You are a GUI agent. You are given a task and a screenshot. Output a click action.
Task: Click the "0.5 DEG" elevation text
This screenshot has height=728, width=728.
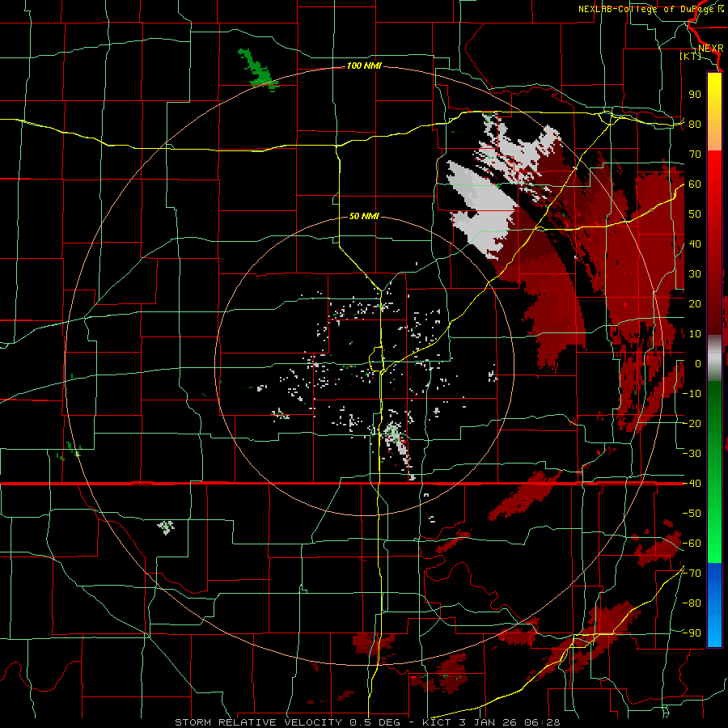pos(374,722)
